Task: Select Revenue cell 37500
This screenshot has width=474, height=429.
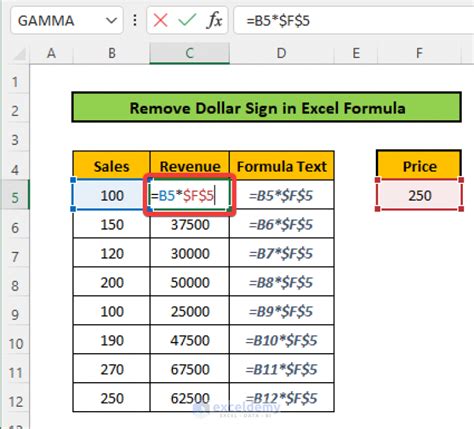Action: [x=190, y=224]
